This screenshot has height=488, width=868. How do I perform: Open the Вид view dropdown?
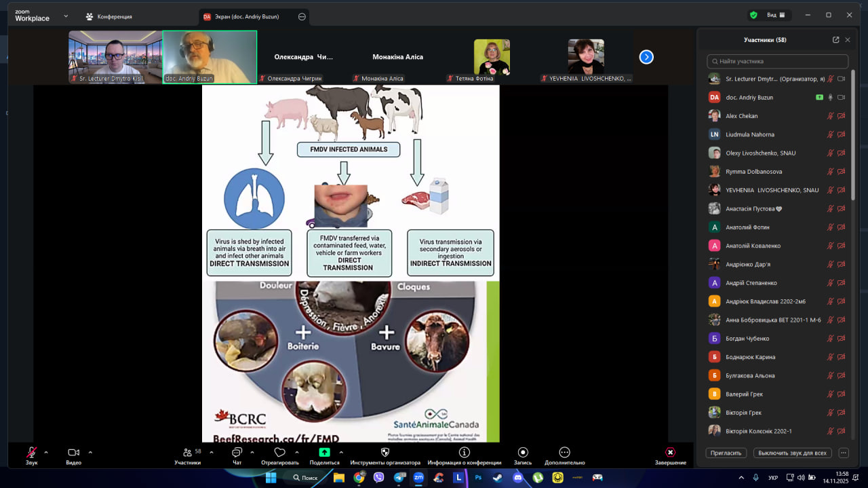tap(775, 15)
